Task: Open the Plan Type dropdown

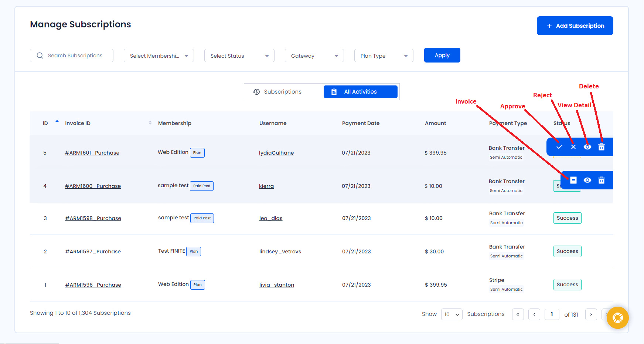Action: tap(384, 56)
